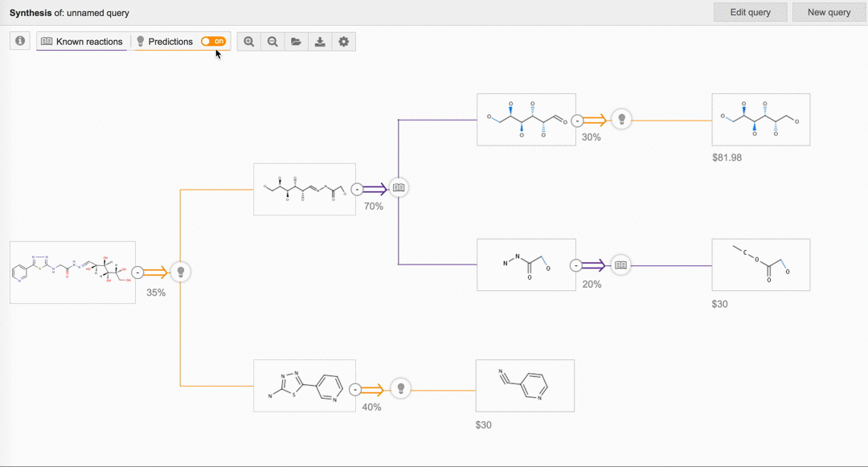Click the 70% yield label
Viewport: 868px width, 467px height.
[x=374, y=207]
